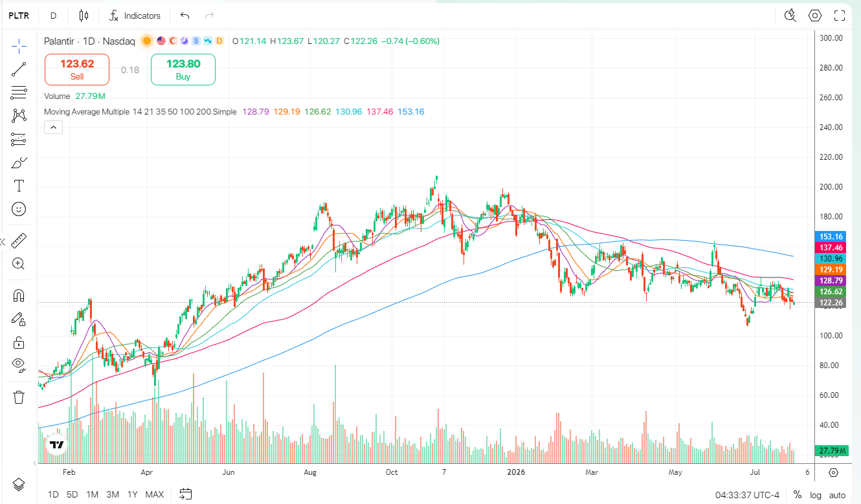861x504 pixels.
Task: Open the PLTR symbol search
Action: pyautogui.click(x=18, y=16)
